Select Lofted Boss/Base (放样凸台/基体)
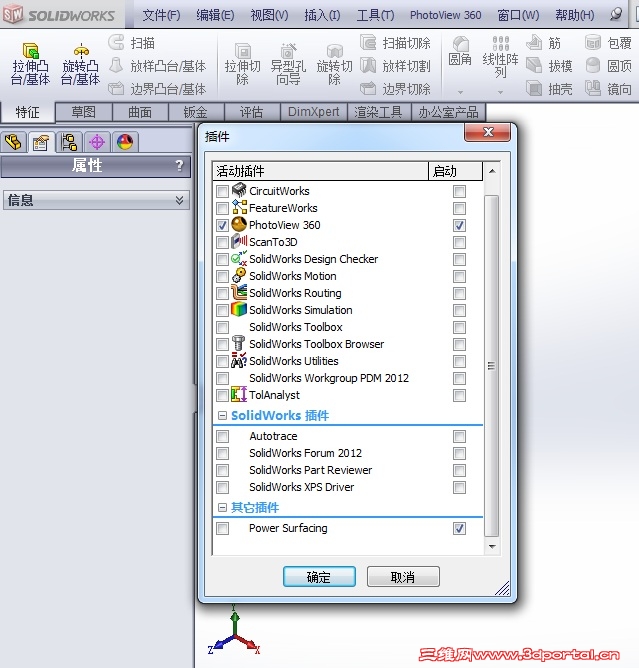Image resolution: width=639 pixels, height=668 pixels. coord(157,66)
